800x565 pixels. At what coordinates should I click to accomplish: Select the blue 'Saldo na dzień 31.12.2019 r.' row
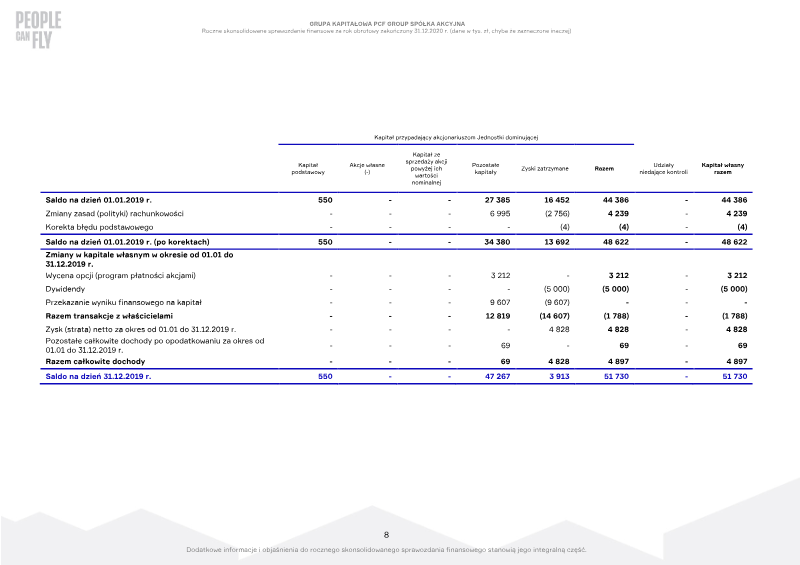[x=396, y=377]
